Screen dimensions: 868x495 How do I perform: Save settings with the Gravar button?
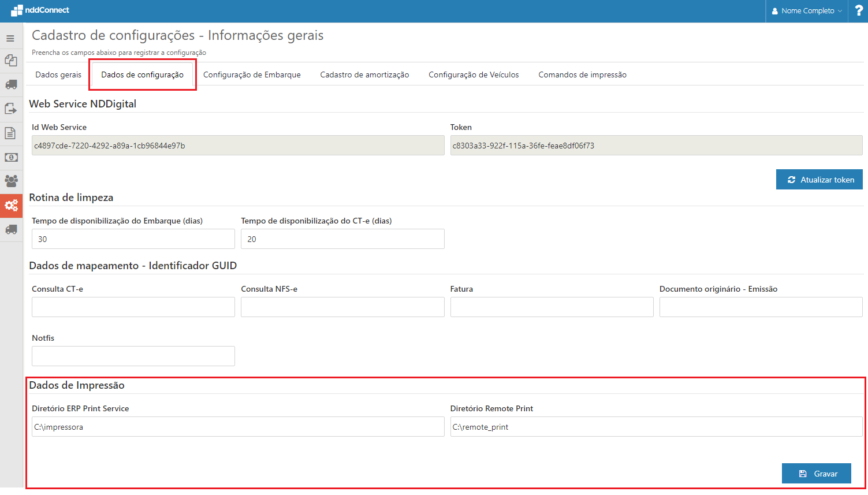(x=817, y=474)
